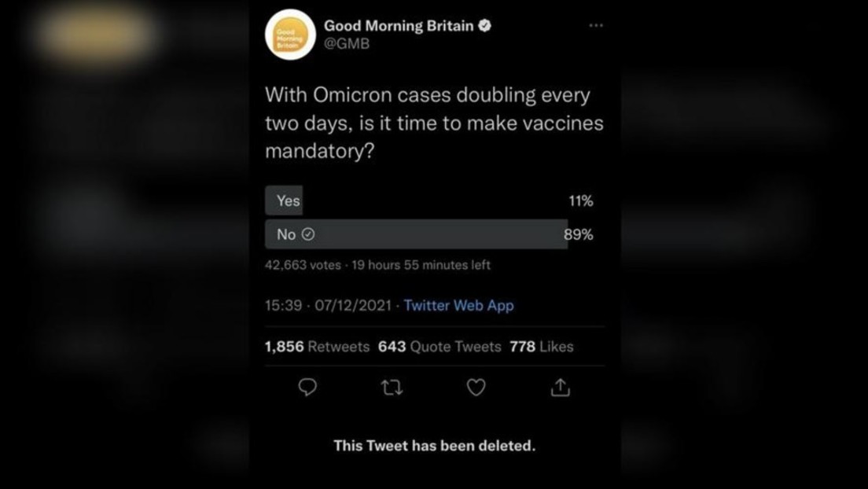Open the three-dot more options menu
This screenshot has width=868, height=489.
596,26
